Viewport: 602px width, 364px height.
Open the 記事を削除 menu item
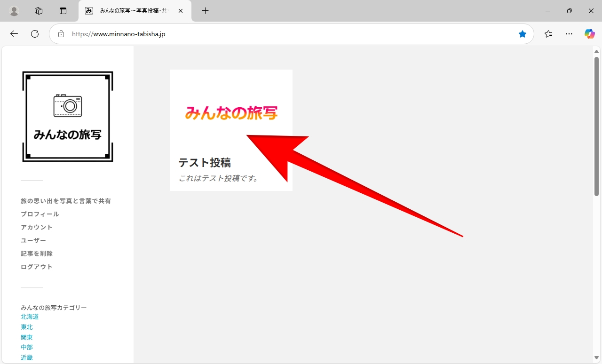pos(37,253)
